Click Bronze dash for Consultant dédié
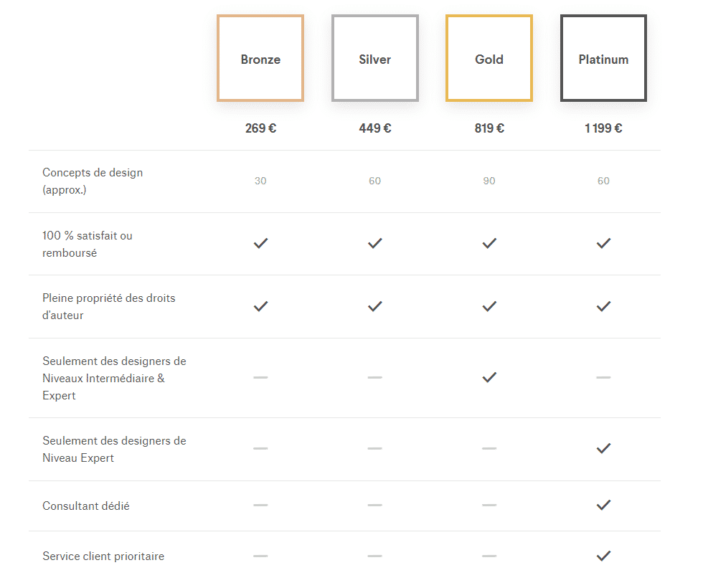This screenshot has height=588, width=703. click(260, 505)
